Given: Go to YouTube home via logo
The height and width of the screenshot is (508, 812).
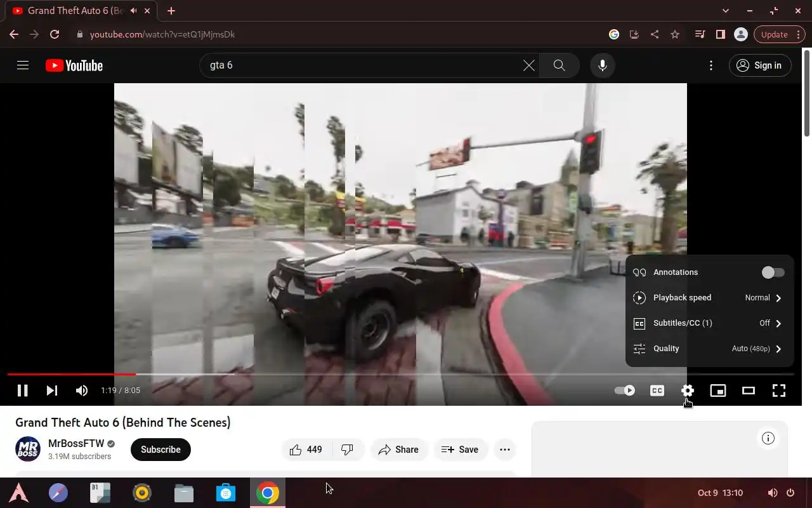Looking at the screenshot, I should coord(74,65).
